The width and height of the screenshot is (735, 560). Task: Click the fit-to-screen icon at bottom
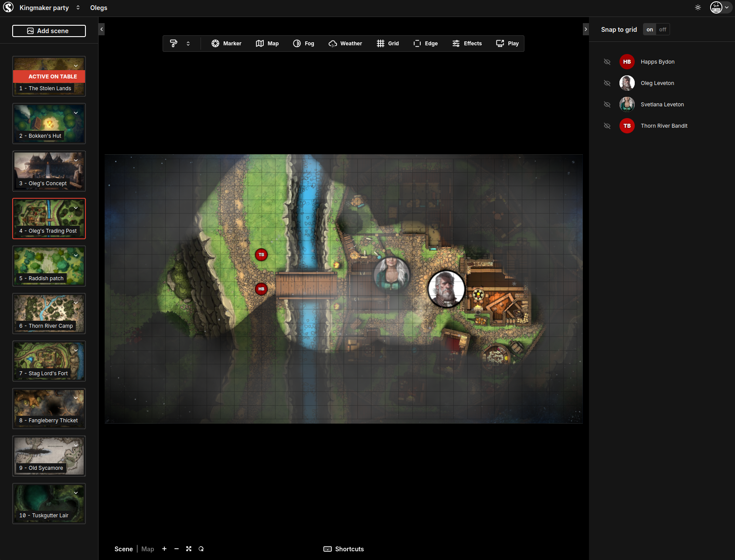coord(189,549)
